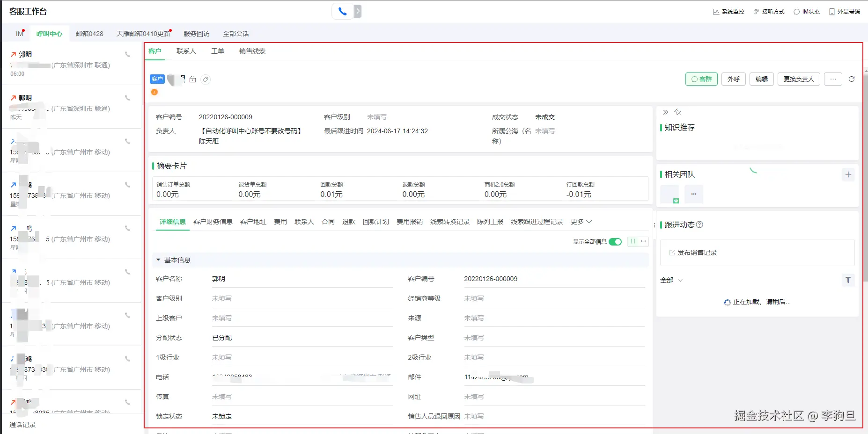The width and height of the screenshot is (868, 434).
Task: Open the 线索跟进过程记录 tab
Action: (537, 222)
